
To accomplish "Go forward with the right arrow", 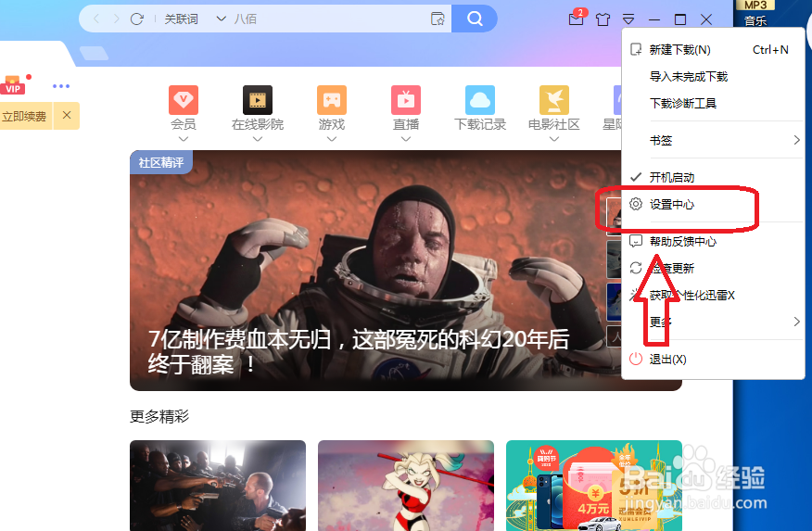I will 116,19.
